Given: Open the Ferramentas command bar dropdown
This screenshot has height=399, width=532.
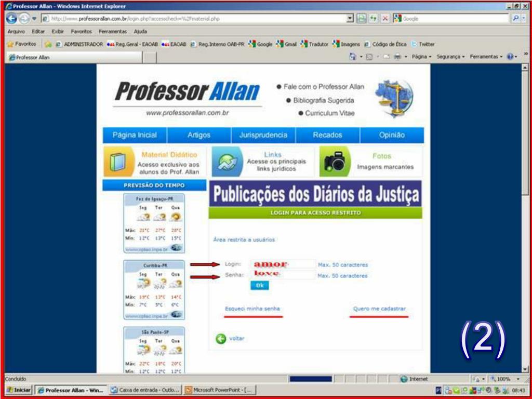Looking at the screenshot, I should (486, 57).
